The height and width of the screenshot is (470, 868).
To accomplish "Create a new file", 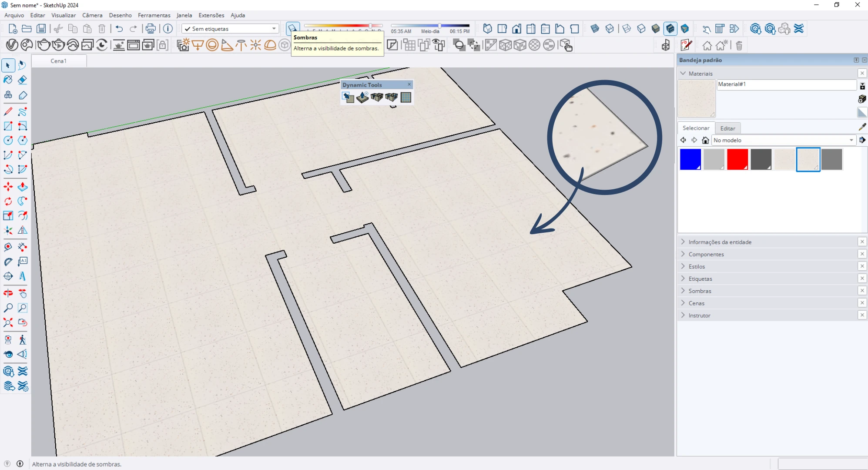I will pyautogui.click(x=13, y=29).
